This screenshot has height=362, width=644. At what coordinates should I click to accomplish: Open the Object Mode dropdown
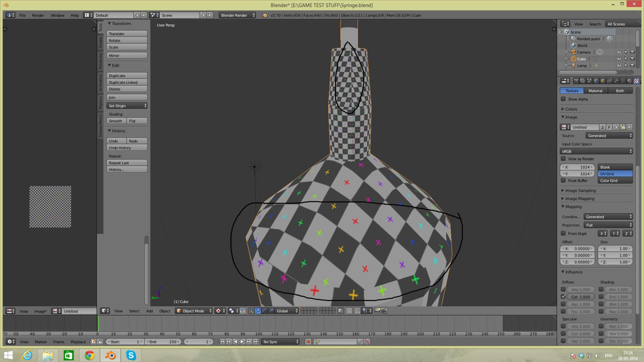[194, 311]
